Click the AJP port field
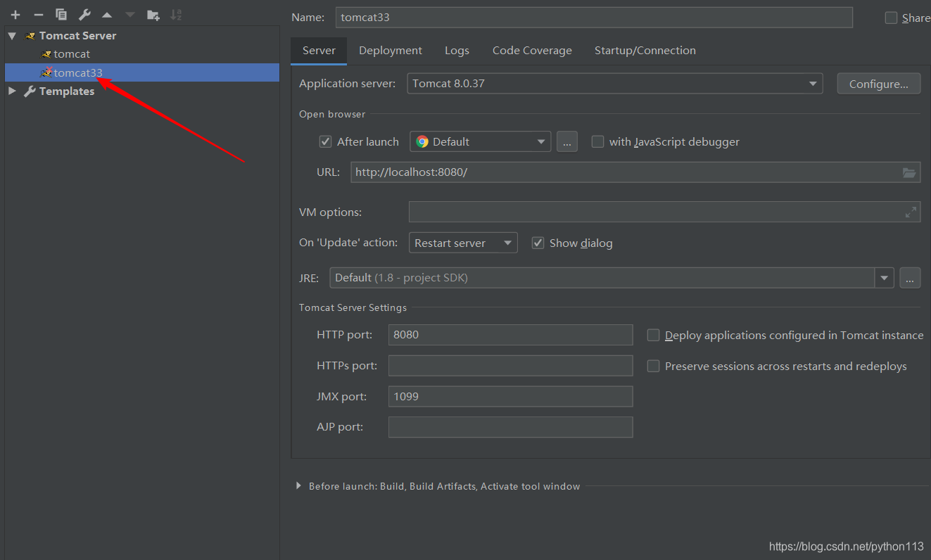931x560 pixels. pyautogui.click(x=510, y=427)
